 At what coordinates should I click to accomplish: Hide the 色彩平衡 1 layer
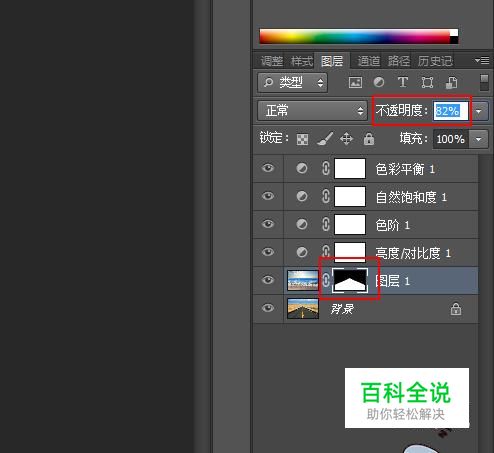(x=268, y=168)
